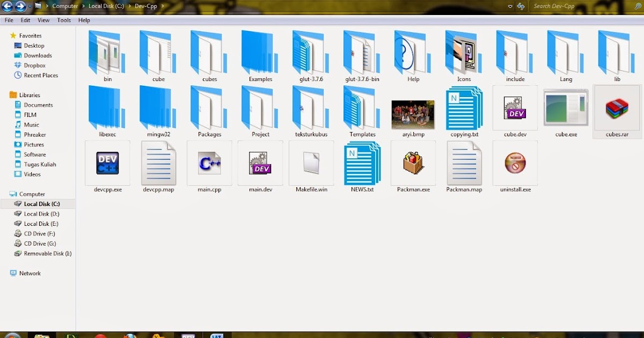The image size is (644, 338).
Task: Select Dropbox under Favorites
Action: [x=35, y=65]
